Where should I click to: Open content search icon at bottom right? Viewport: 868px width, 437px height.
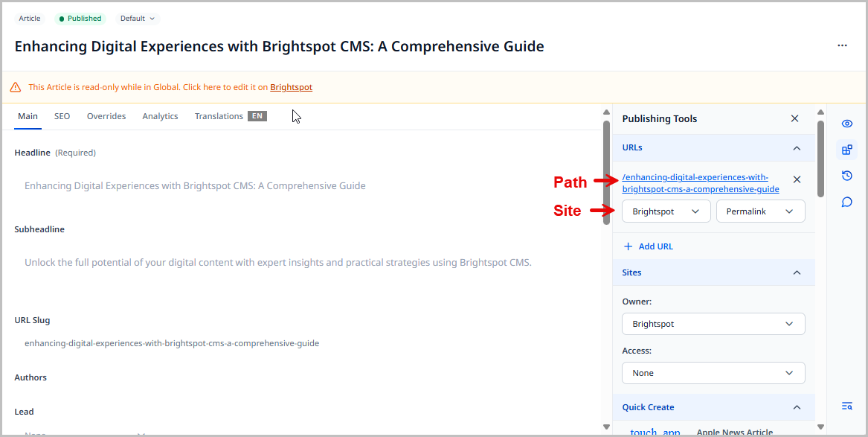point(846,406)
